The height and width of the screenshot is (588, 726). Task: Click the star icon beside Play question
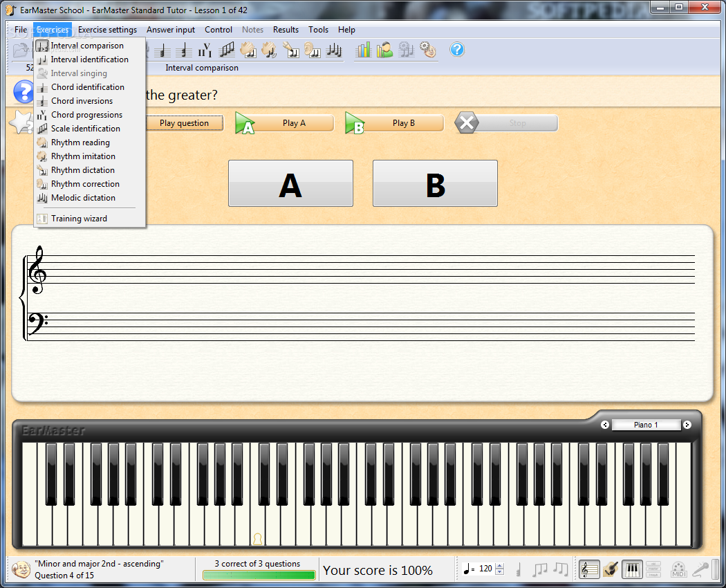[x=21, y=122]
